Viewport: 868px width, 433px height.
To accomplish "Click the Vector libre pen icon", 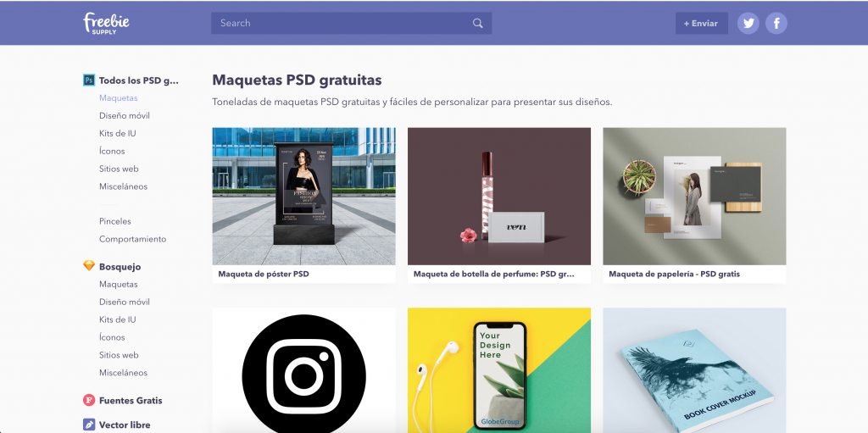I will click(x=88, y=425).
